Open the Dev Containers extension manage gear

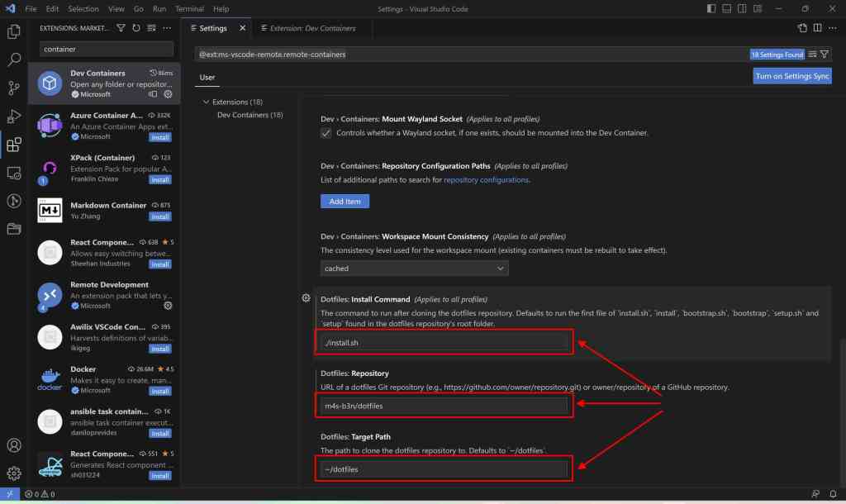168,94
